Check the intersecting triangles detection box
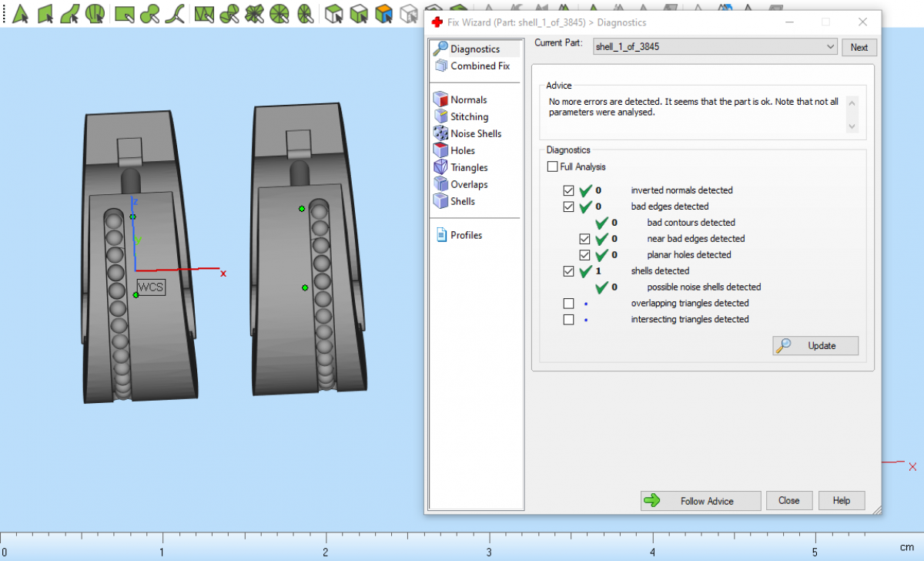The image size is (924, 561). point(569,319)
